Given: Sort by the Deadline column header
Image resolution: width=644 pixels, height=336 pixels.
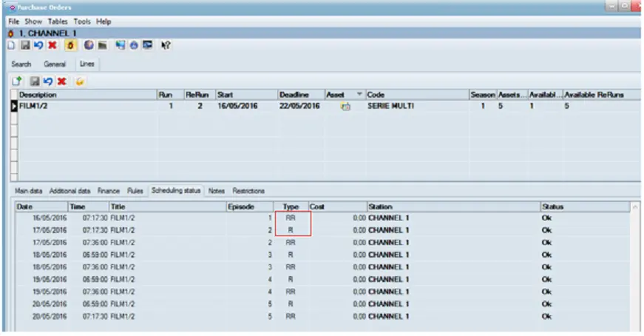Looking at the screenshot, I should click(293, 95).
